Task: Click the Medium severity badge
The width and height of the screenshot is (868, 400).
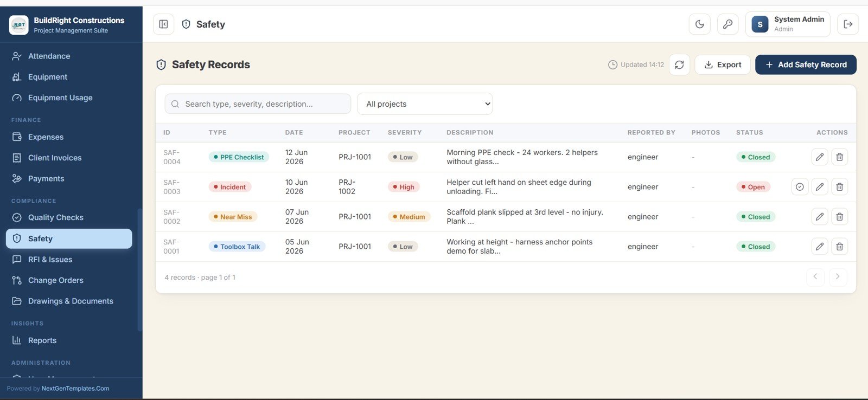Action: 409,217
